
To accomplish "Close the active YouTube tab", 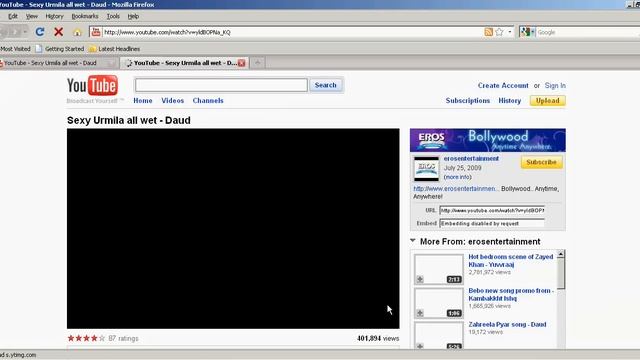I will (x=242, y=63).
